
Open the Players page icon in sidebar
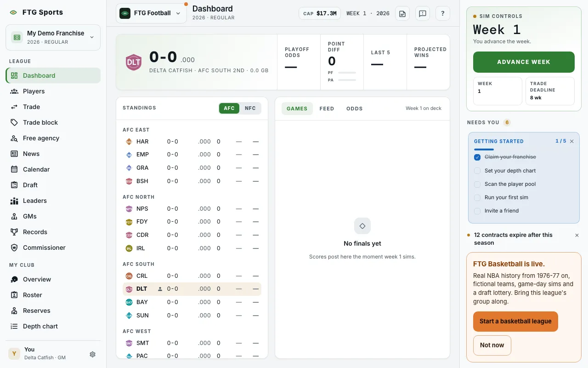[x=14, y=91]
